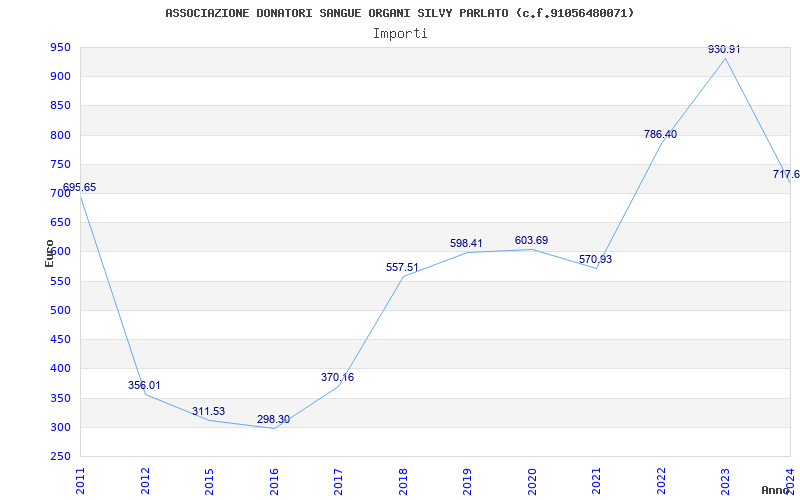This screenshot has width=800, height=500.
Task: Click the 2015 x-axis year label
Action: coord(210,481)
